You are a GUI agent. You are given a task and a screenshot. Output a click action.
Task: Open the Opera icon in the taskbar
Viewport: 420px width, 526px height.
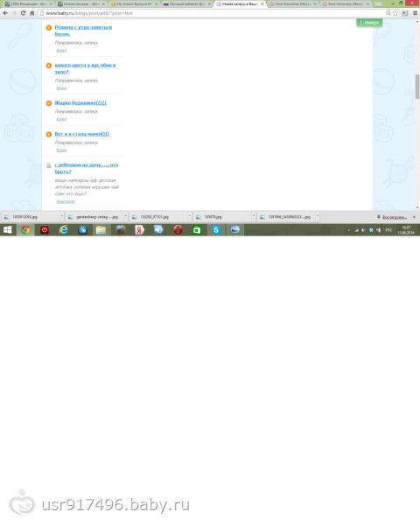[178, 230]
